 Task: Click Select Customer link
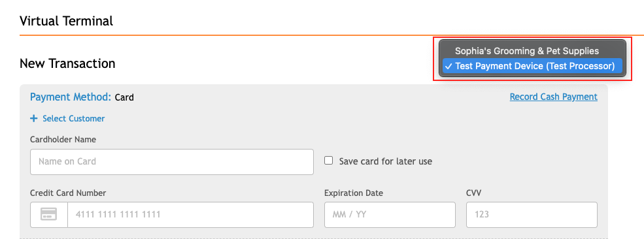point(73,118)
